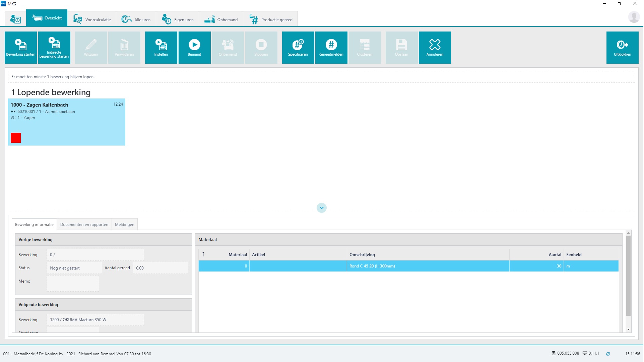Start an indirect operation (Indirecte bewerking starten)
The width and height of the screenshot is (644, 362).
[x=54, y=48]
